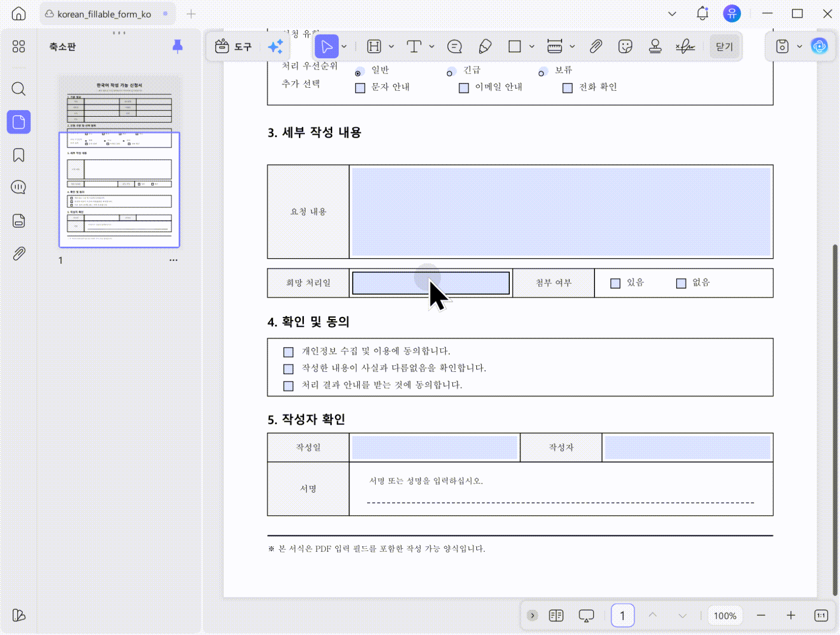Select the text box tool
This screenshot has width=840, height=635.
click(x=414, y=47)
